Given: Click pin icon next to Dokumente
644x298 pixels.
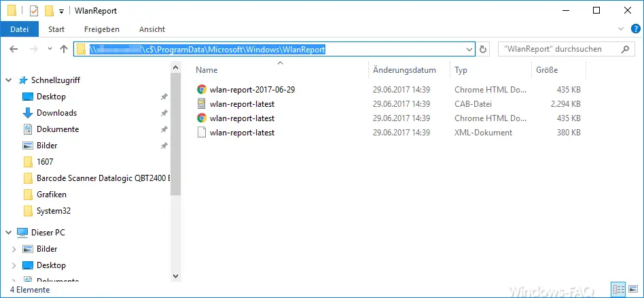Looking at the screenshot, I should [x=164, y=129].
